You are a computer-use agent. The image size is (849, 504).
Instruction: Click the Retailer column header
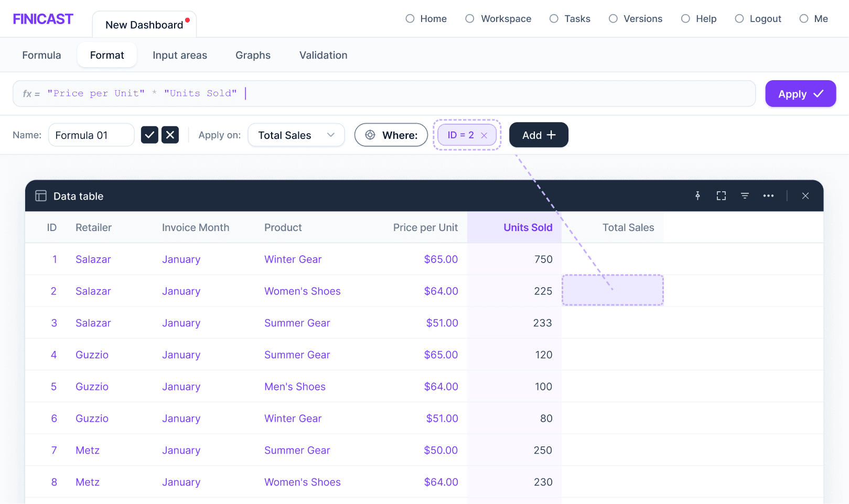[93, 227]
